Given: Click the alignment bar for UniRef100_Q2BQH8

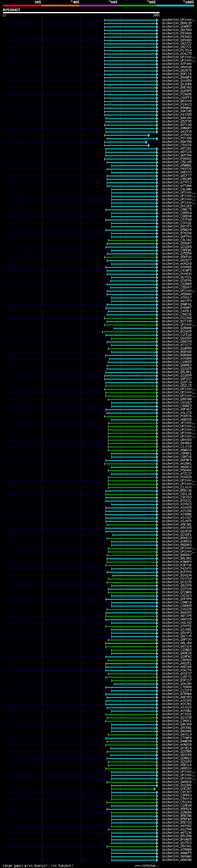Looking at the screenshot, I should pos(136,328).
